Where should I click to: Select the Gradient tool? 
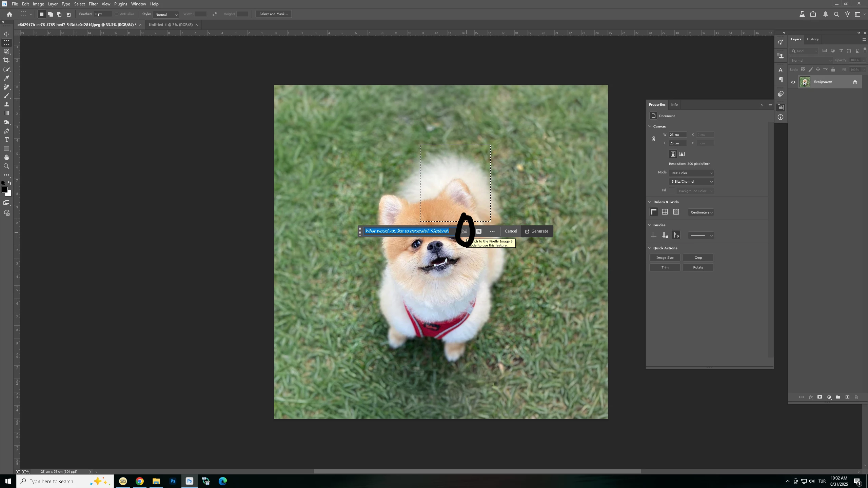click(x=6, y=113)
